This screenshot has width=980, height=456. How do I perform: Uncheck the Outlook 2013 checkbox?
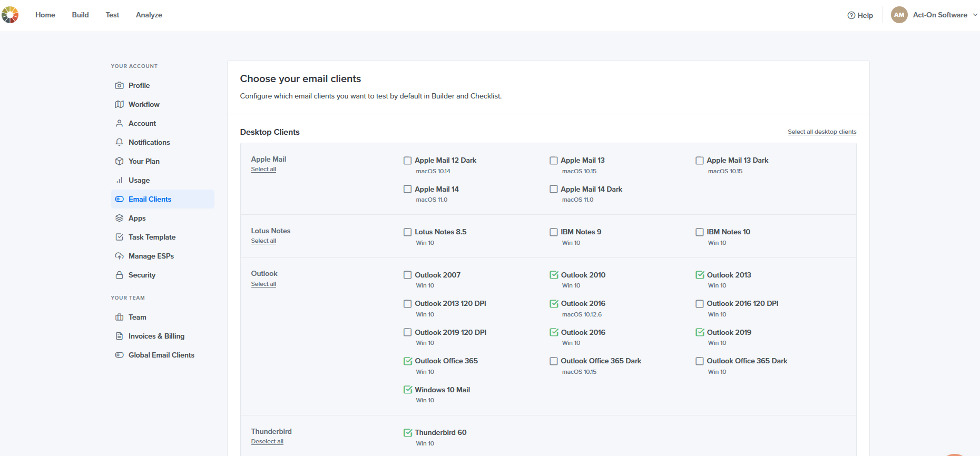(700, 275)
